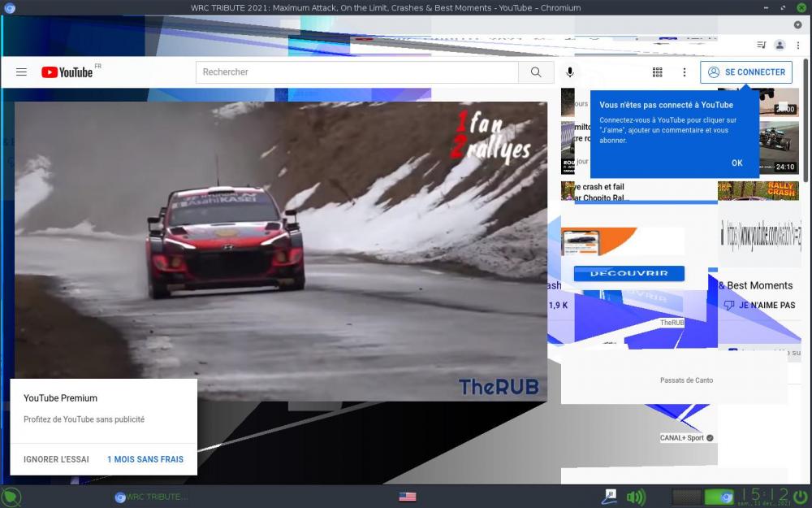Switch to the first empty workspace pager

click(x=687, y=497)
